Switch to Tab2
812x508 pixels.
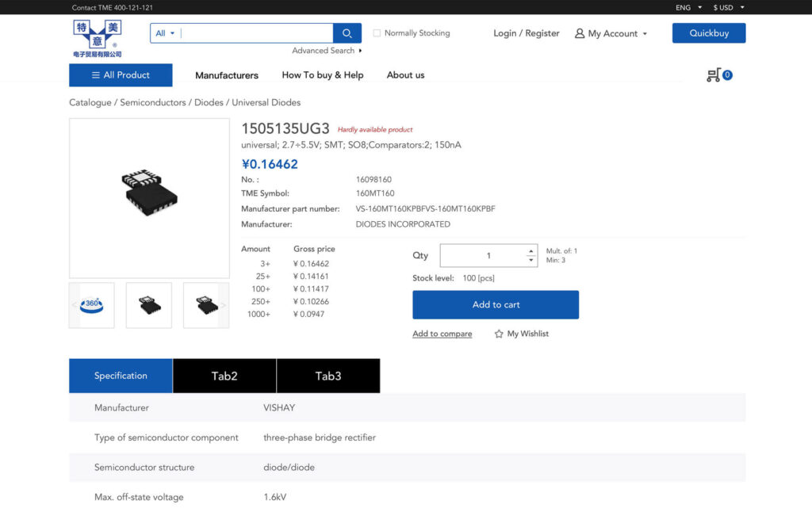[224, 376]
